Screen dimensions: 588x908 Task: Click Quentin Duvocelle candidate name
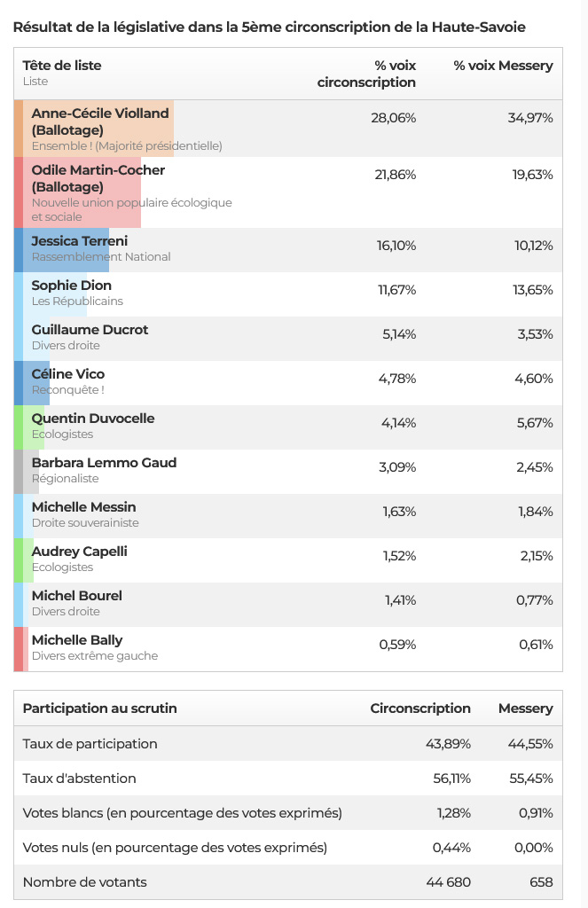point(93,419)
